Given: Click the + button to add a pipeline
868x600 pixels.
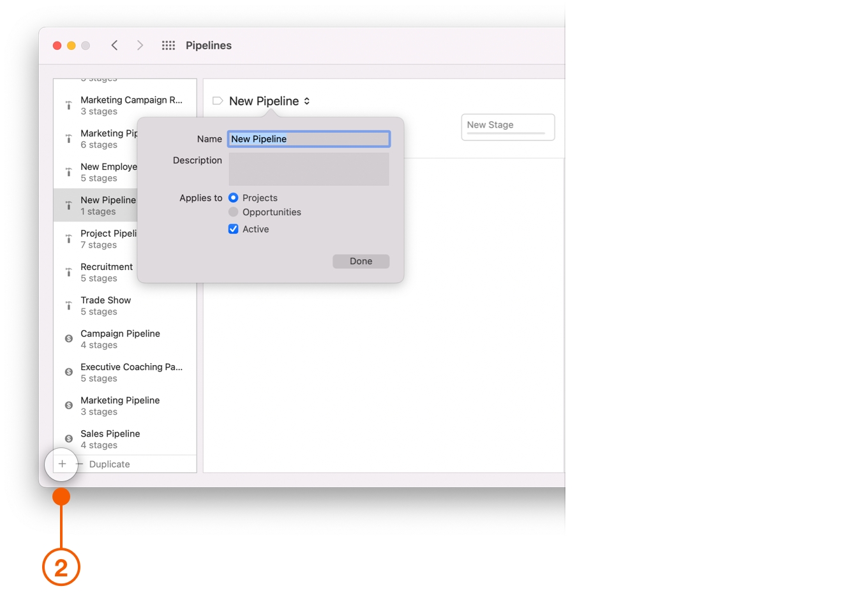Looking at the screenshot, I should point(61,465).
